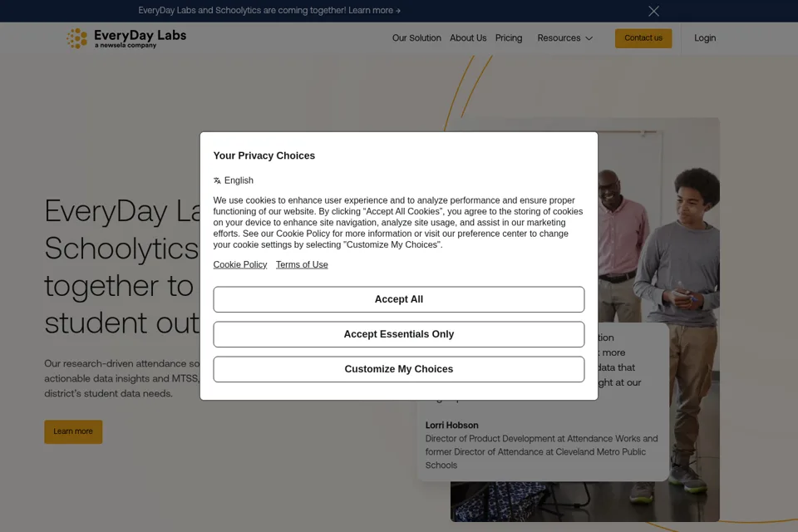The image size is (798, 532).
Task: Click the Accept All button
Action: 398,299
